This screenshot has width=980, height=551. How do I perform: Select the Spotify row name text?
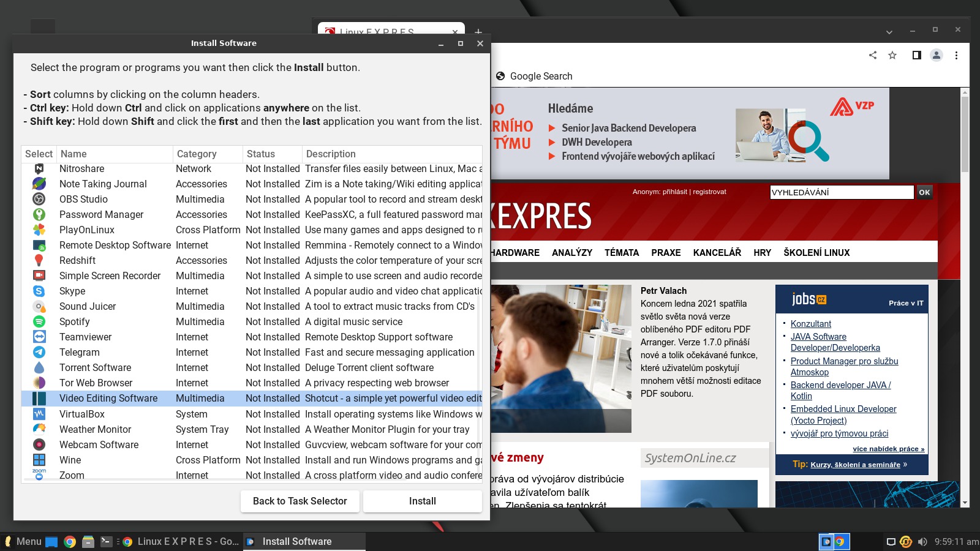(75, 321)
